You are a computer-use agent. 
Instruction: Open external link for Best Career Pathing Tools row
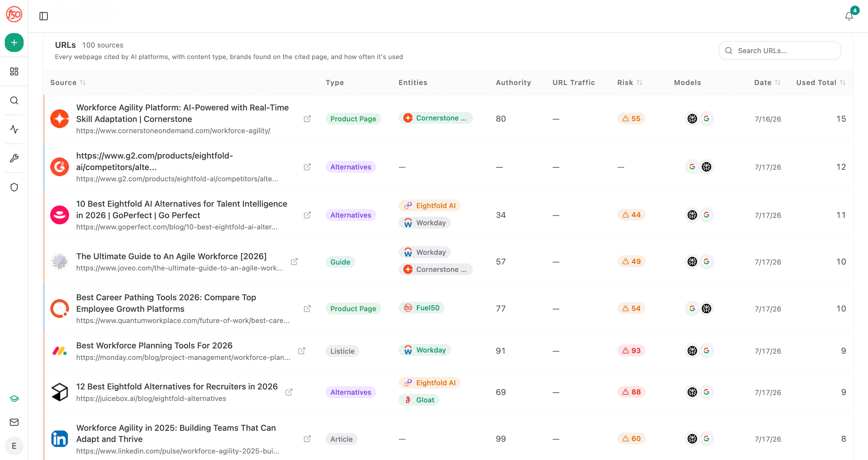click(307, 309)
